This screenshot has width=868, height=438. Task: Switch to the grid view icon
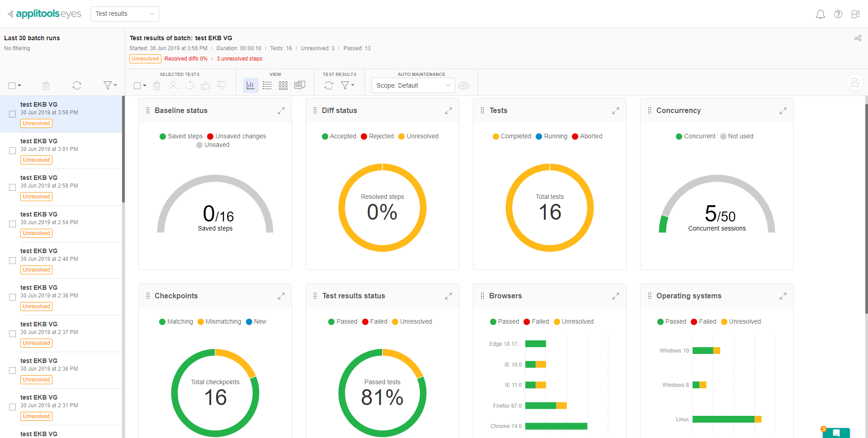[283, 85]
